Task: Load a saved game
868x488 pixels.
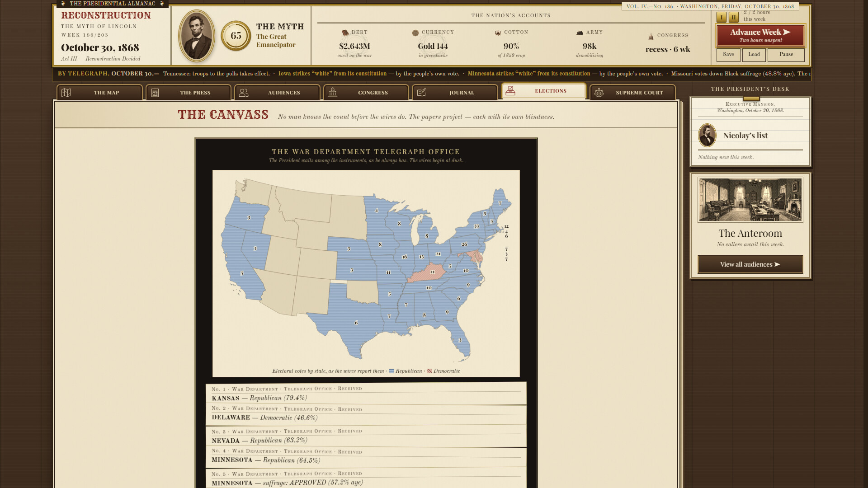Action: [754, 55]
